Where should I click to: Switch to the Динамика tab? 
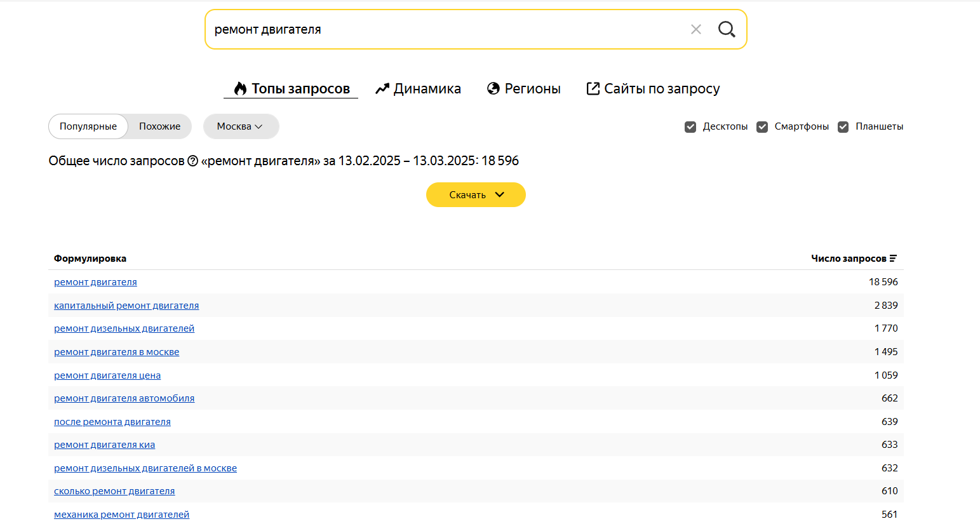(419, 89)
